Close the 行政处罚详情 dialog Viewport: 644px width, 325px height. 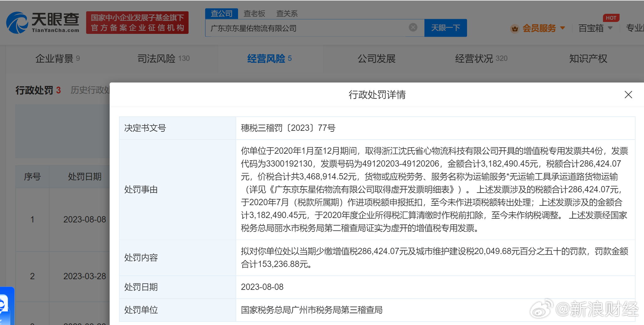(x=628, y=95)
